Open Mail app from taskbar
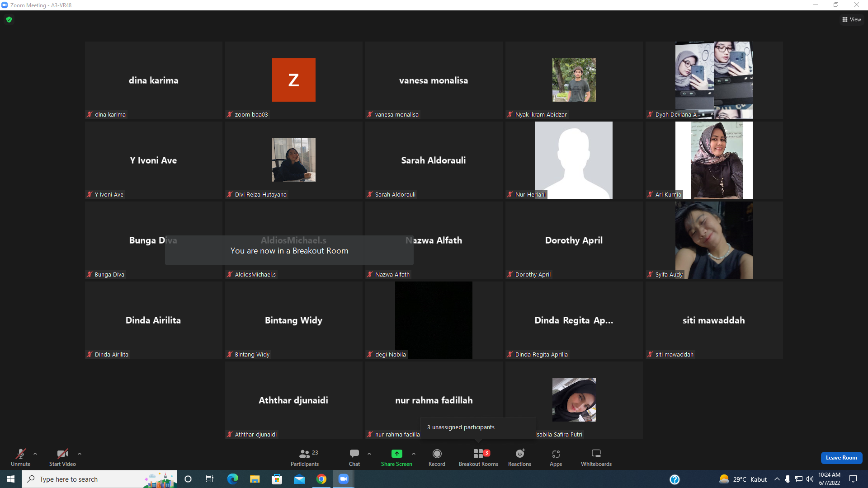Viewport: 868px width, 488px height. pyautogui.click(x=299, y=479)
